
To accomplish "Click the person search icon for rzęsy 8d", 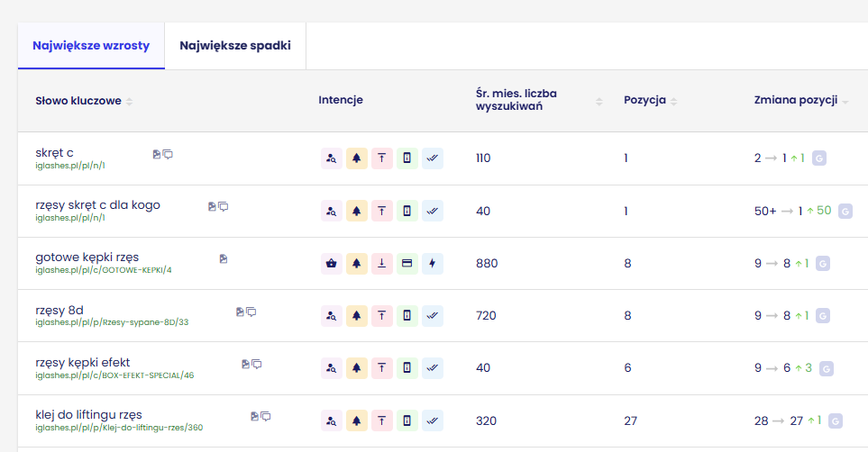I will pyautogui.click(x=332, y=316).
